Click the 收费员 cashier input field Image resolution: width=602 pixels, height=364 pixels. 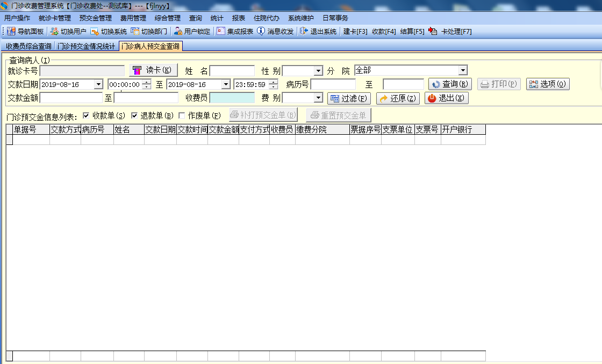(x=232, y=98)
